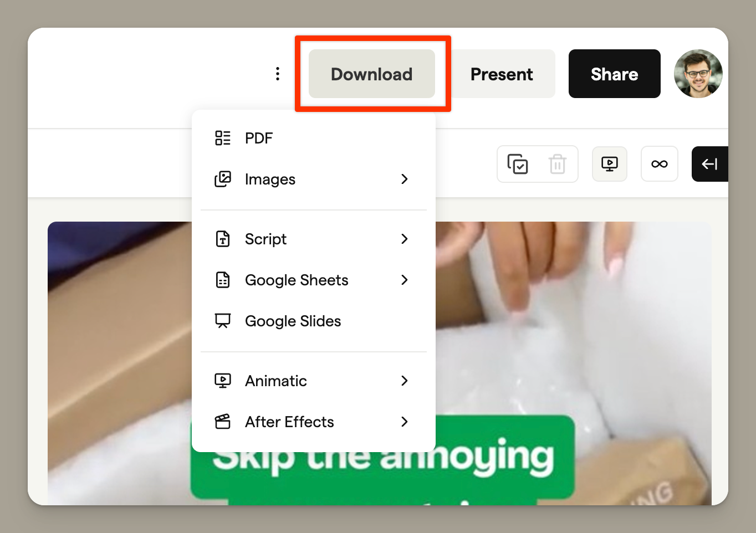Click the Images icon in the menu

click(223, 179)
